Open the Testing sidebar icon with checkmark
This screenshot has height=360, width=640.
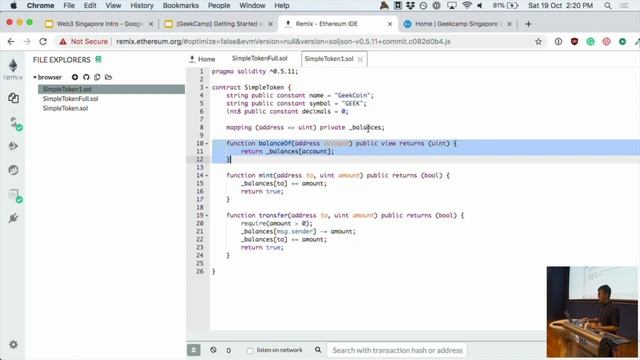pyautogui.click(x=15, y=196)
